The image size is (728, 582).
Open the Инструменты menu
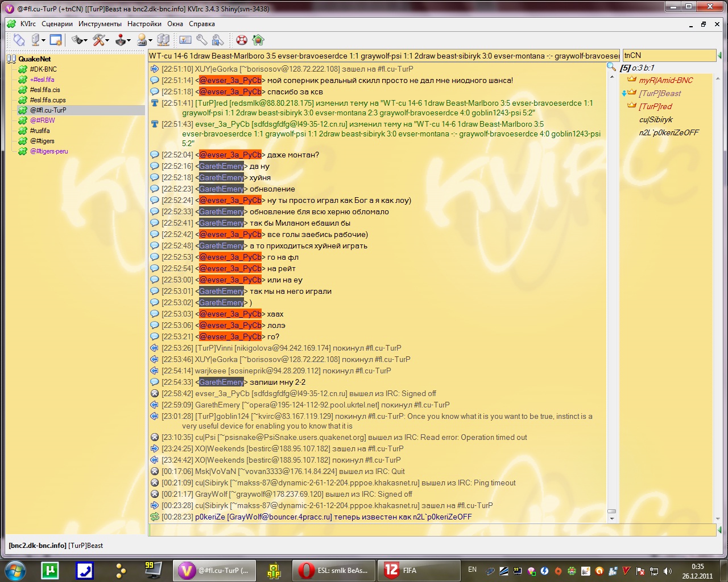pos(100,24)
